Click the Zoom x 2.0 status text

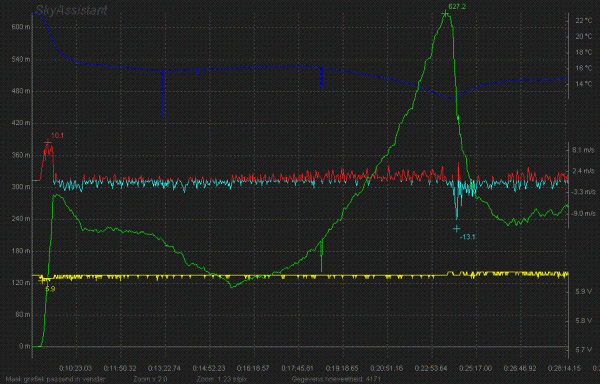pyautogui.click(x=150, y=379)
